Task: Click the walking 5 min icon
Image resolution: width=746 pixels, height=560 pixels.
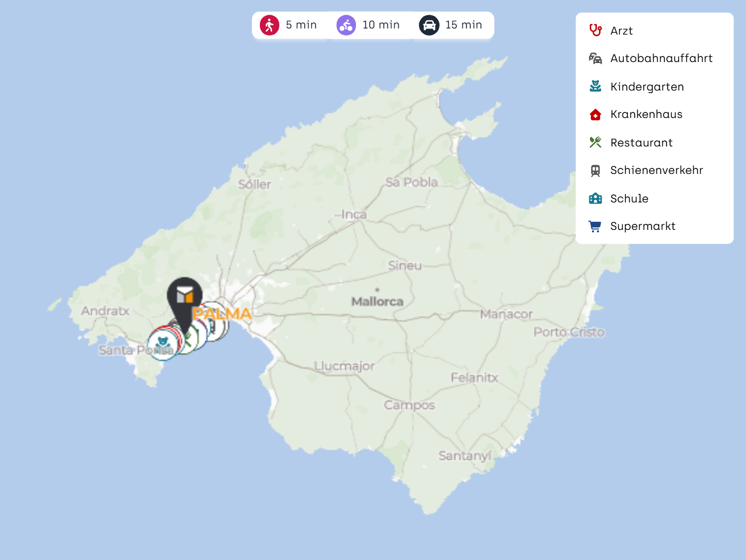Action: pyautogui.click(x=270, y=25)
